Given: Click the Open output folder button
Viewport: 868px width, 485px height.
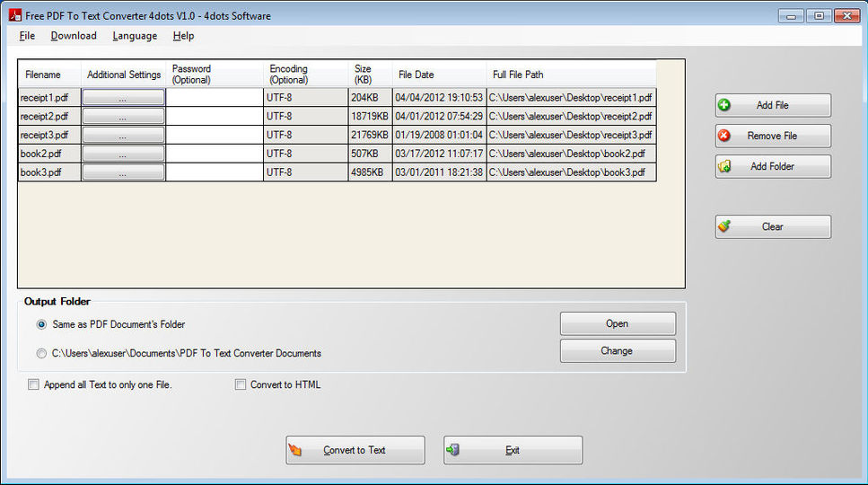Looking at the screenshot, I should 618,324.
